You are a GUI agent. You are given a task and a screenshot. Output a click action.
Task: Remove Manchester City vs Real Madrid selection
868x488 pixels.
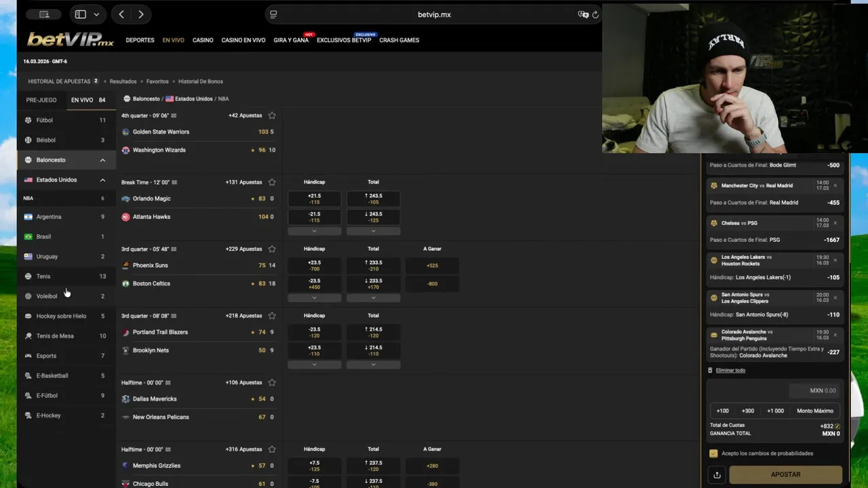click(x=835, y=186)
